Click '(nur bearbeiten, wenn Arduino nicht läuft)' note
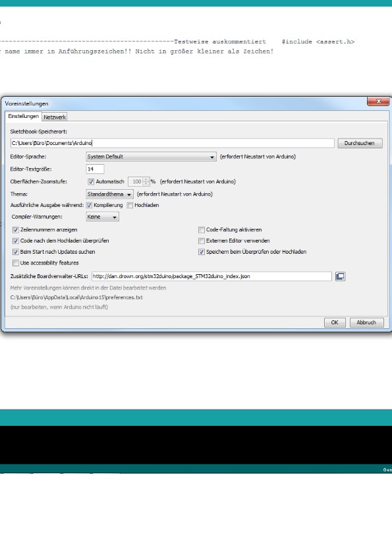 [59, 307]
